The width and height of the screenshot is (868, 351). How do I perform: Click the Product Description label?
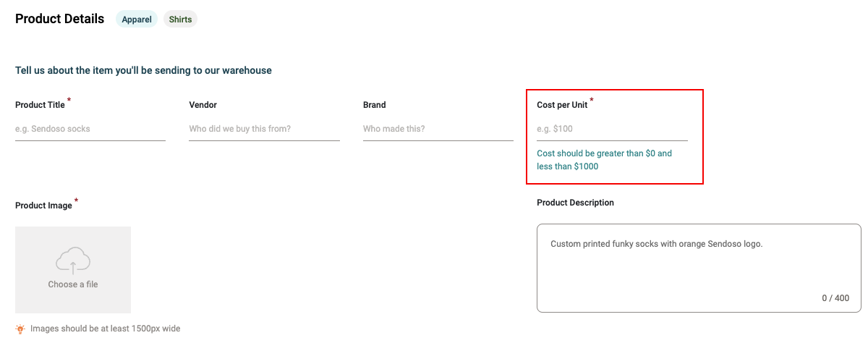click(575, 203)
